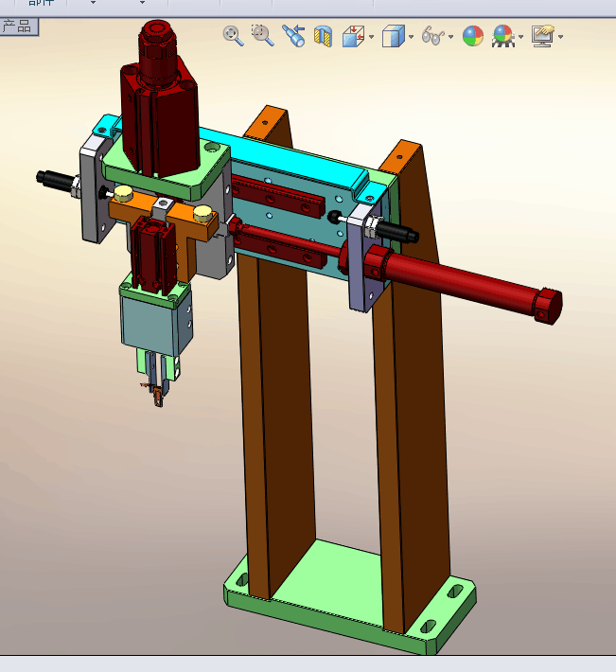This screenshot has width=616, height=672.
Task: Click the Hide/Show Items glasses icon
Action: click(x=433, y=36)
